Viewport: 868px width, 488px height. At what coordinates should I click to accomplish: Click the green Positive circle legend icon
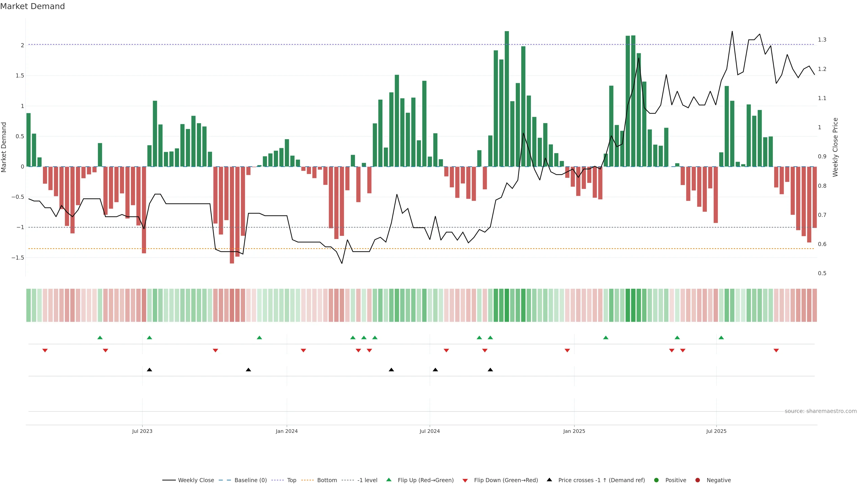[656, 480]
